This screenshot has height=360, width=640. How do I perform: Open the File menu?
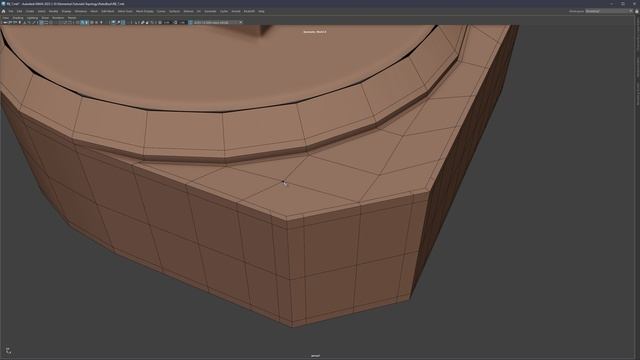(11, 11)
